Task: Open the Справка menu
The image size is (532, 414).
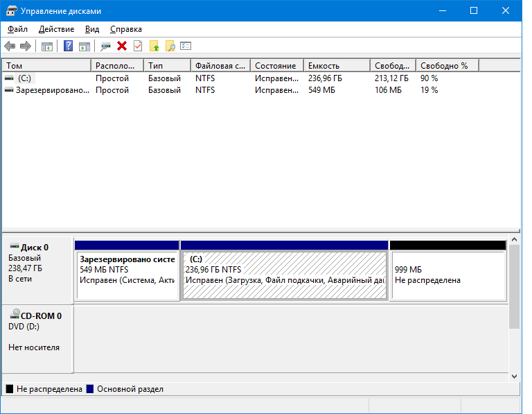Action: pos(126,29)
